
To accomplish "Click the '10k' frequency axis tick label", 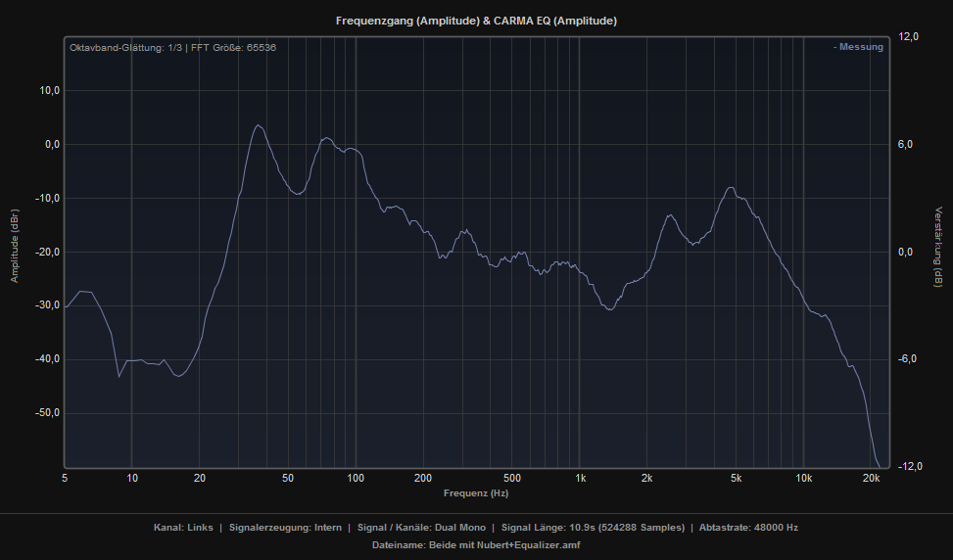I will [x=803, y=479].
